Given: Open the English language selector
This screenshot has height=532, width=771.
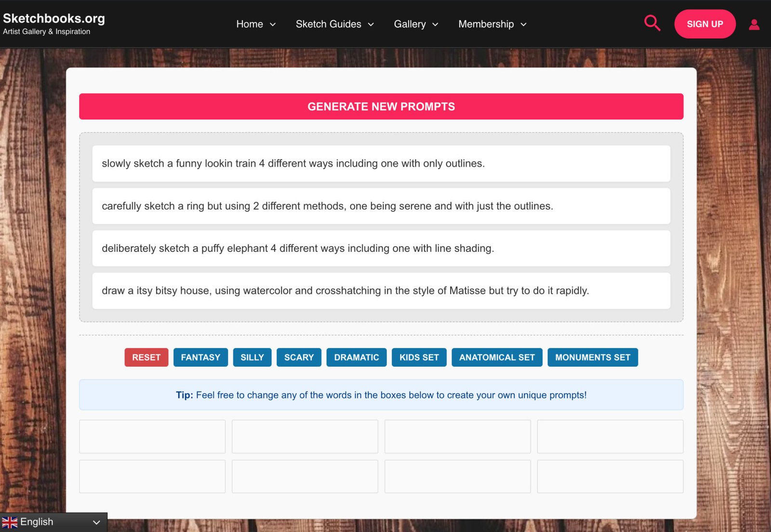Looking at the screenshot, I should [53, 522].
